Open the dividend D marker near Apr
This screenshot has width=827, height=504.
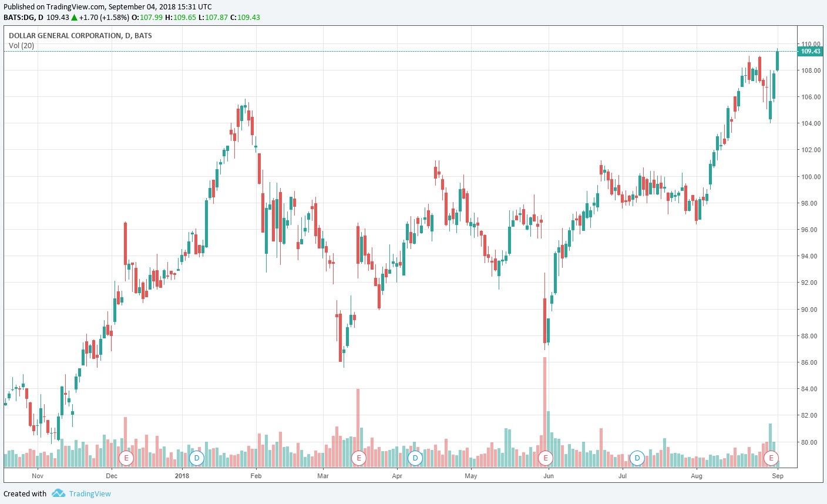[x=415, y=458]
